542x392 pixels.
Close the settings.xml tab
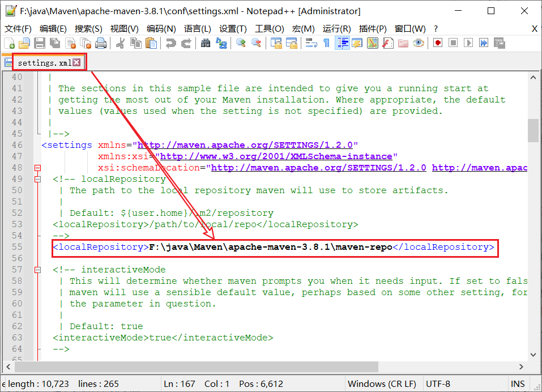[x=76, y=63]
